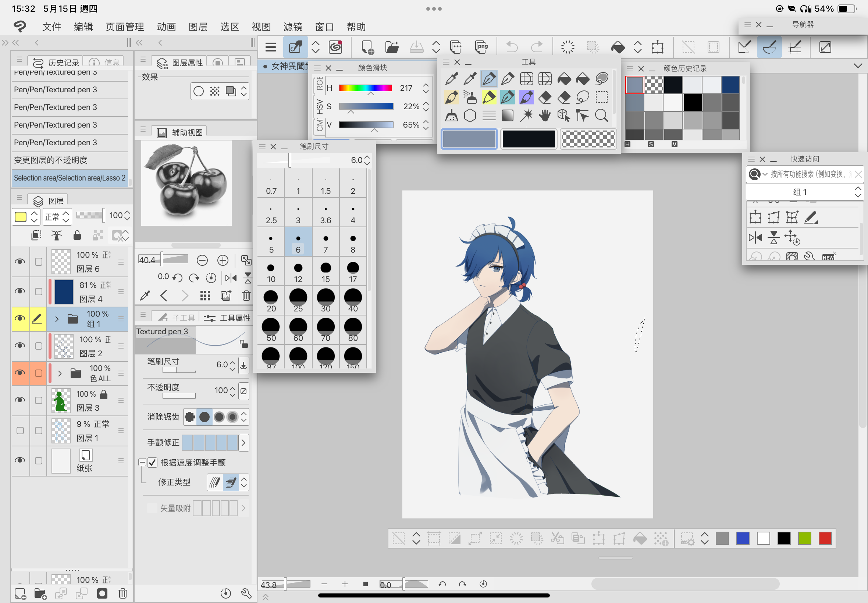
Task: Click the lock layer padlock icon
Action: [x=77, y=235]
